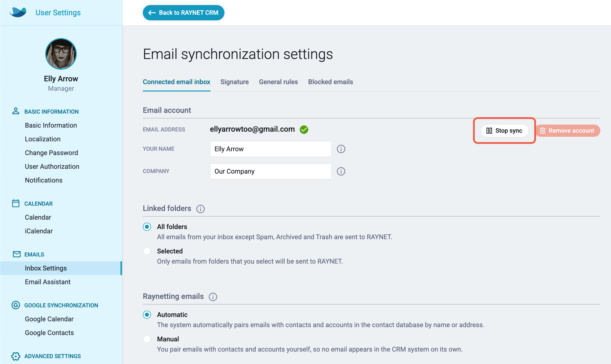Click Back to RAYNET CRM button
Screen dimensions: 611x364
(x=184, y=13)
